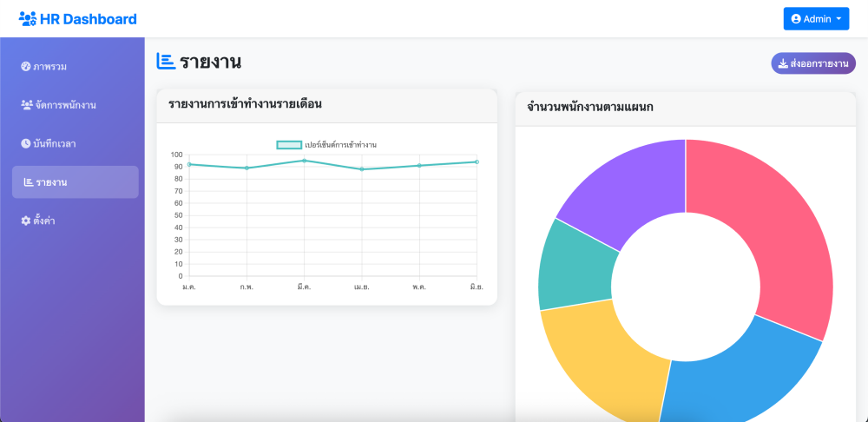Viewport: 868px width, 422px height.
Task: Click the ม.ค. data point on line chart
Action: click(189, 164)
